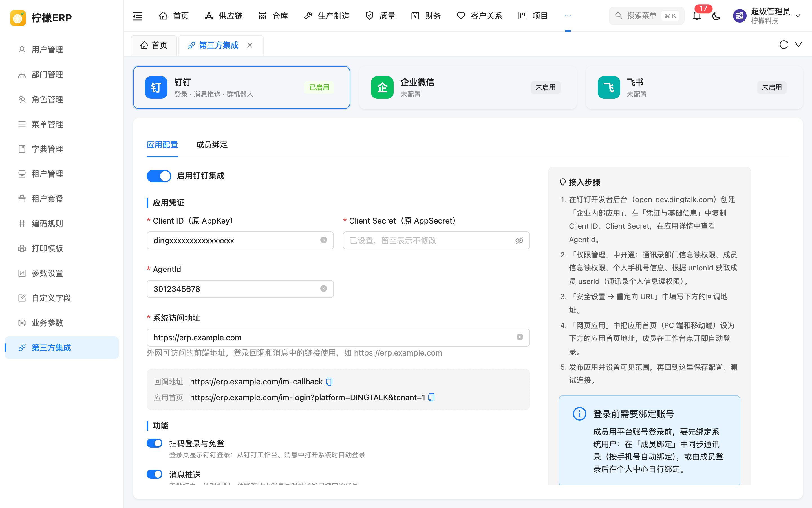Open the 生产制造 top menu
Viewport: 812px width, 508px height.
pyautogui.click(x=327, y=16)
